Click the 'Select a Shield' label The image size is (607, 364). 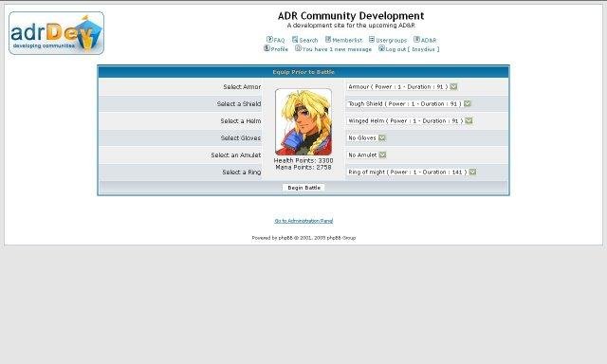click(x=239, y=104)
